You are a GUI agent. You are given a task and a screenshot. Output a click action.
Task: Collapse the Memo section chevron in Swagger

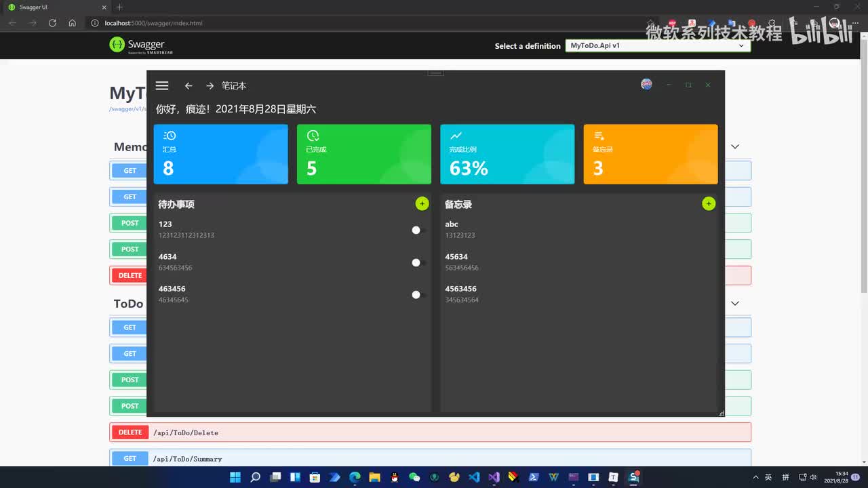pos(734,146)
